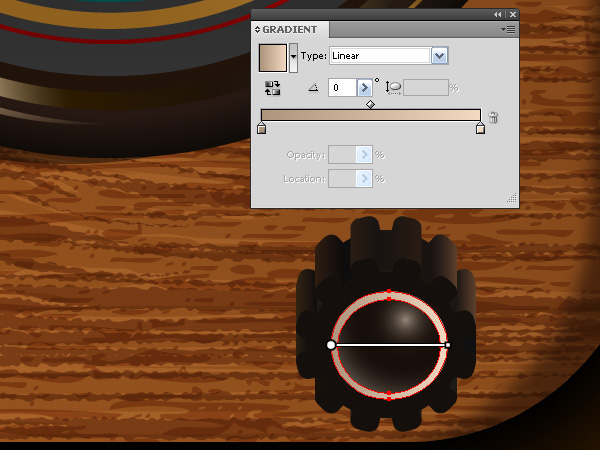Image resolution: width=600 pixels, height=450 pixels.
Task: Cycle the panel display options arrows beside GRADIENT
Action: [x=257, y=29]
